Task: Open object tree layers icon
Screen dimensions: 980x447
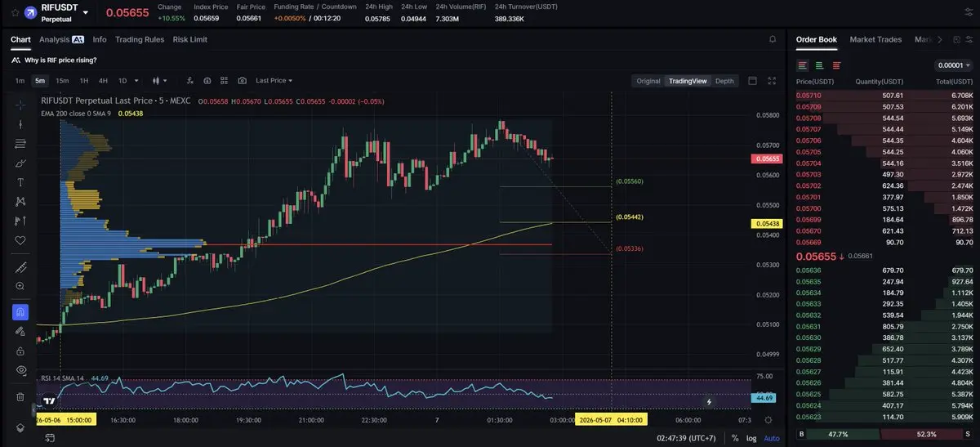Action: tap(20, 428)
